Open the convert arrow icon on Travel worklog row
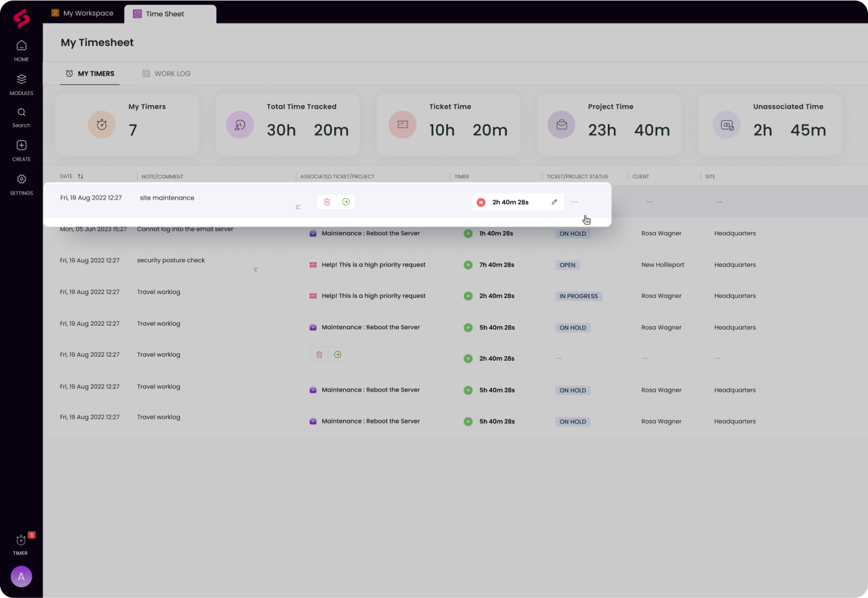 338,354
